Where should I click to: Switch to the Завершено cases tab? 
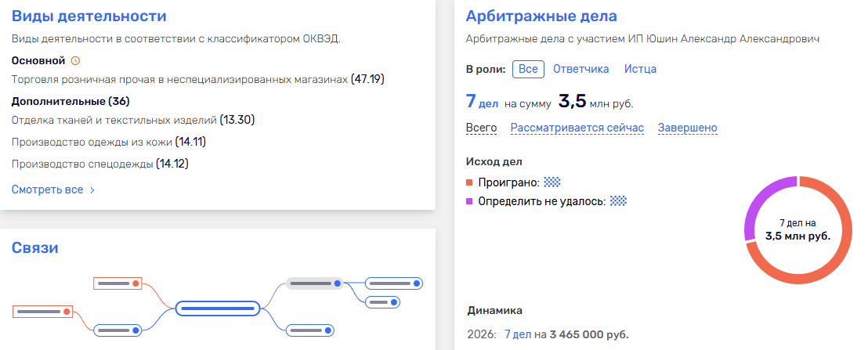tap(687, 128)
